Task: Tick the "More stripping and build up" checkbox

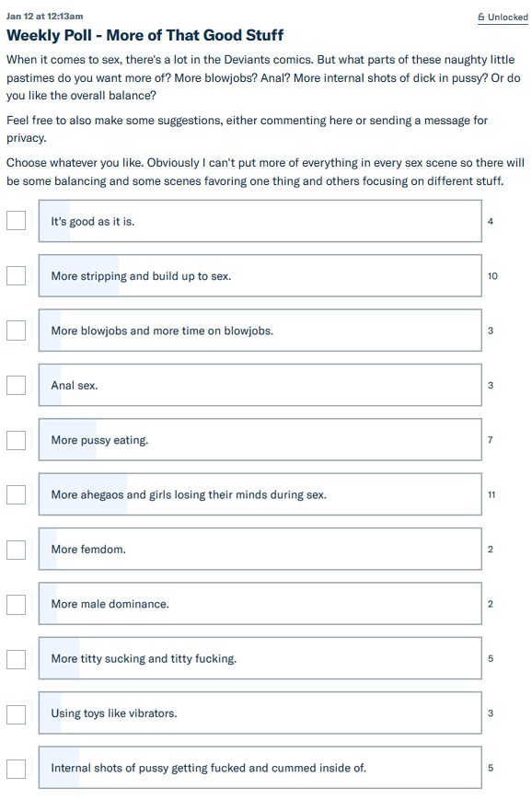Action: [x=16, y=275]
